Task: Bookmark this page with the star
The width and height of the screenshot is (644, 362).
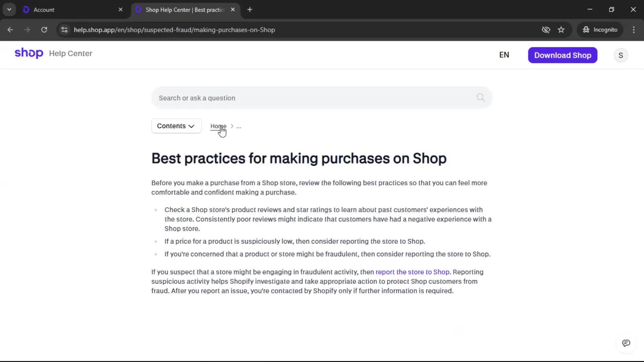Action: (x=561, y=30)
